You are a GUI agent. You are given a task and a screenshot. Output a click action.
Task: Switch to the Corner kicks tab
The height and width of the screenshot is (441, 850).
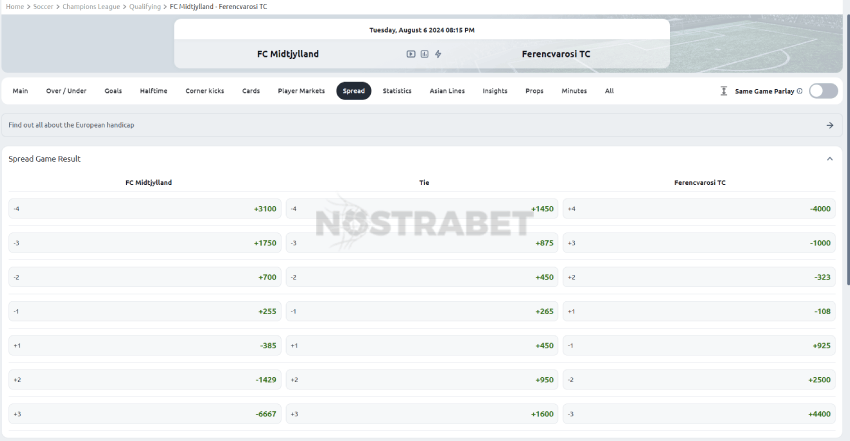coord(204,91)
